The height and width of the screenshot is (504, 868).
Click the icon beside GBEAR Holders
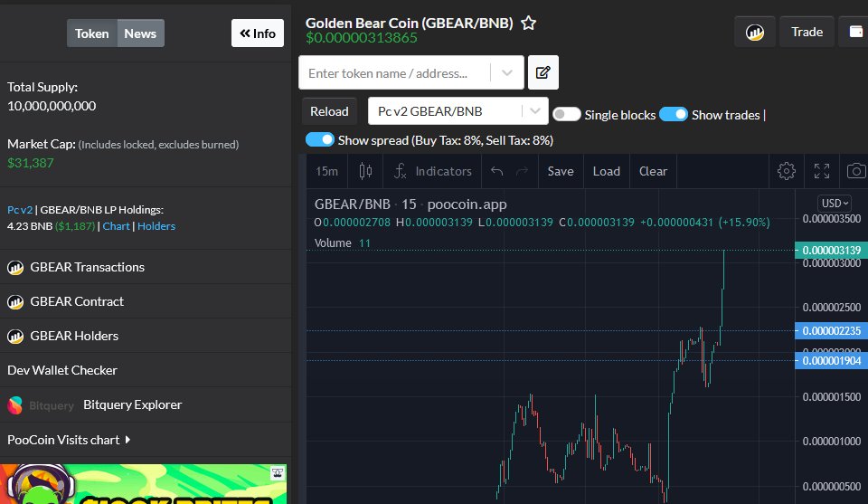(15, 337)
